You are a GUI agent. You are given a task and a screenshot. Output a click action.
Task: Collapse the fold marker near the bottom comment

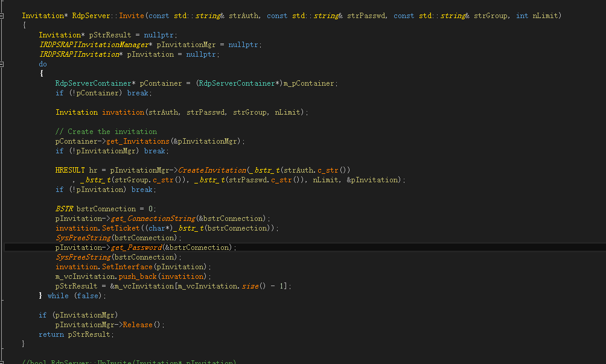3,360
